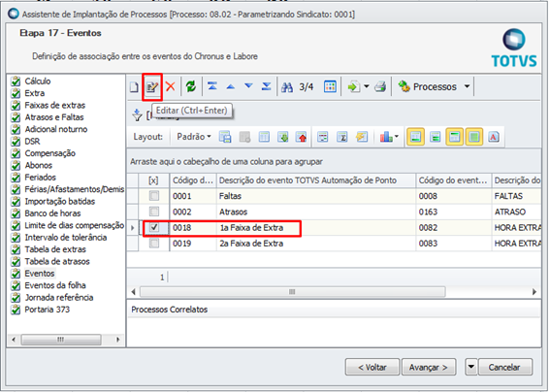Click the grid scroll right arrow
The width and height of the screenshot is (550, 392).
pos(534,292)
